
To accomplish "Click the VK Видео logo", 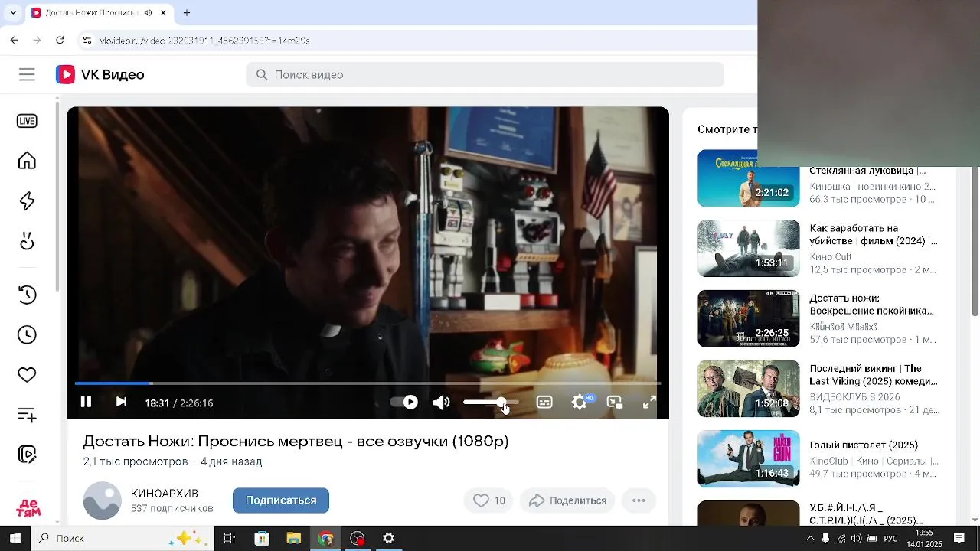I will coord(100,74).
